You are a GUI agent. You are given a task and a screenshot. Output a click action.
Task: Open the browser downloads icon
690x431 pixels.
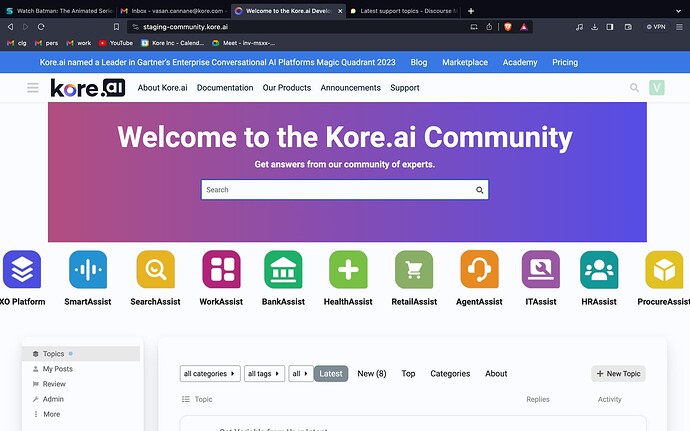595,27
